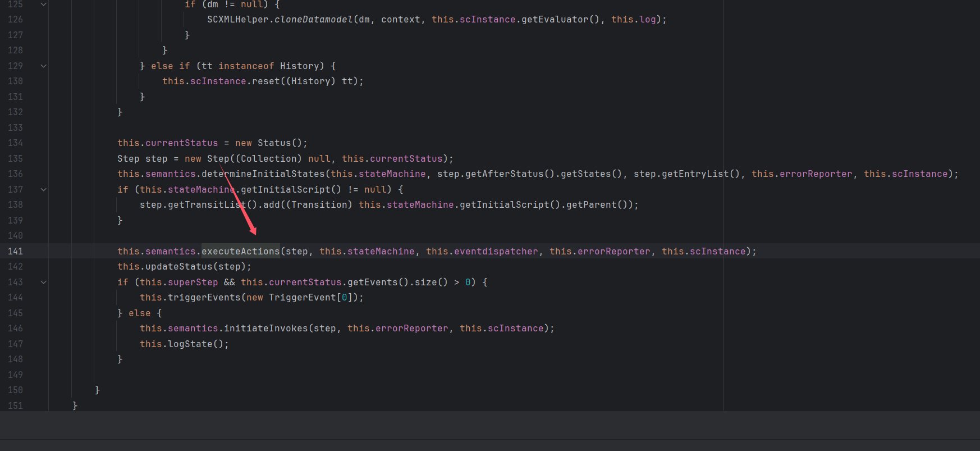Click triggerEvents on line 144

[x=204, y=297]
